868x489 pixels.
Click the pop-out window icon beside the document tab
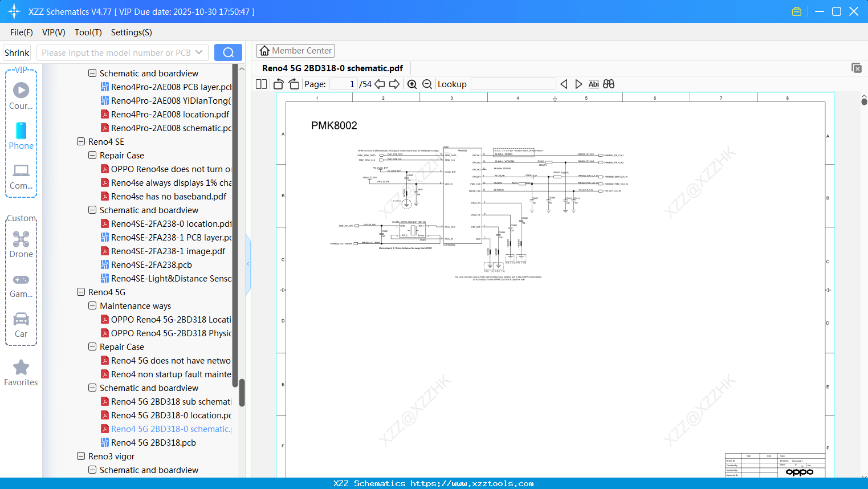click(856, 68)
